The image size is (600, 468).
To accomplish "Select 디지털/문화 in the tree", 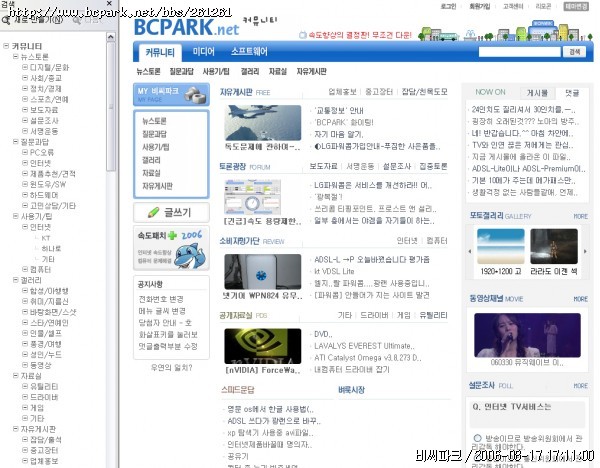I will point(49,67).
